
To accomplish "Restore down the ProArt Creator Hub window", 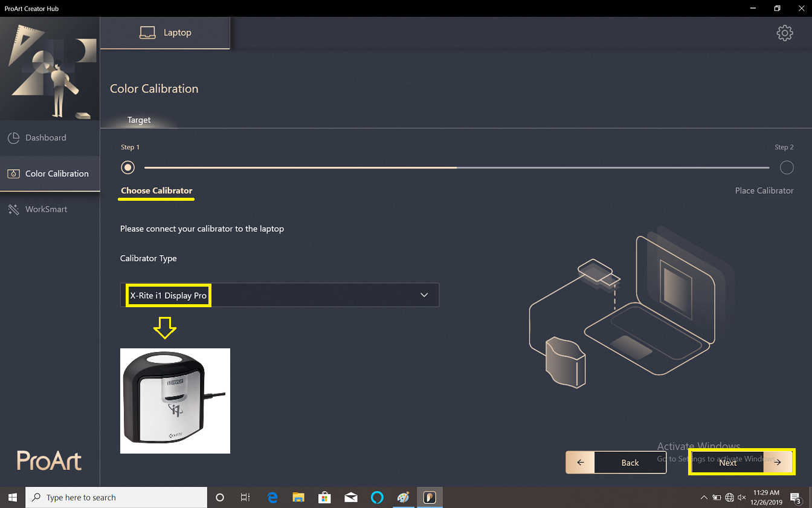I will 778,8.
